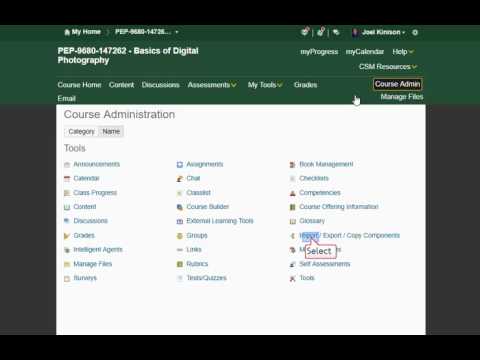This screenshot has width=480, height=360.
Task: Click the settings gear next to Joel Kinnon
Action: [x=415, y=32]
